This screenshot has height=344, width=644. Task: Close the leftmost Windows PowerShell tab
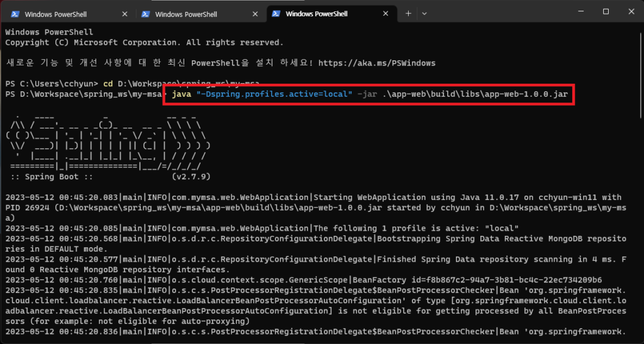click(x=125, y=14)
